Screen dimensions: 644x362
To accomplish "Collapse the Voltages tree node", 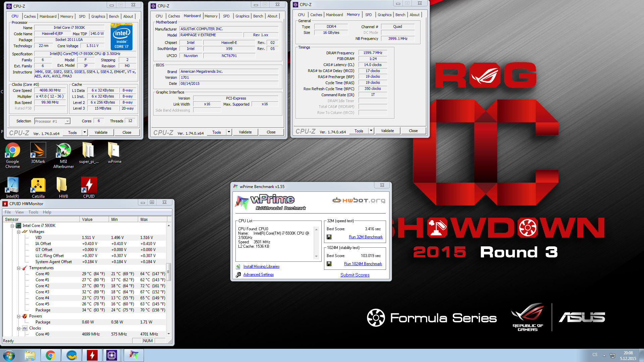I will pyautogui.click(x=19, y=232).
